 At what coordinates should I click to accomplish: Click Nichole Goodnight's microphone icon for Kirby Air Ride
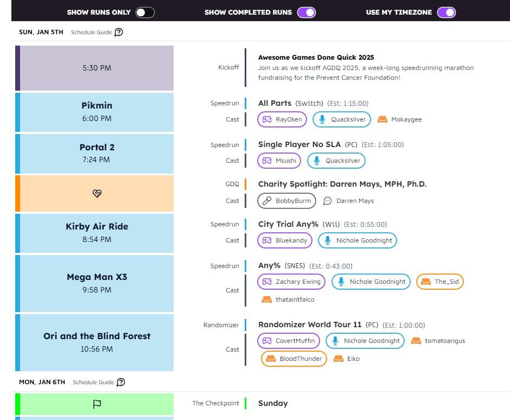pos(328,240)
